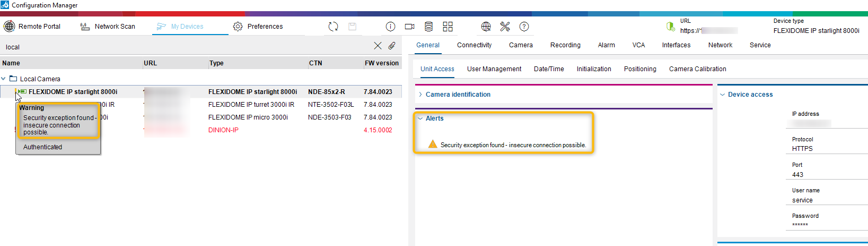Clear the device filter with X
This screenshot has height=246, width=868.
(378, 46)
